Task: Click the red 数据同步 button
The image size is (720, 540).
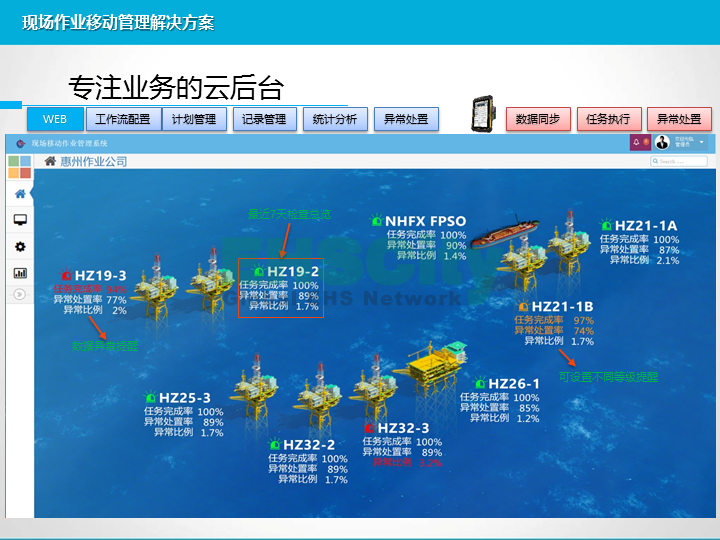Action: [538, 119]
